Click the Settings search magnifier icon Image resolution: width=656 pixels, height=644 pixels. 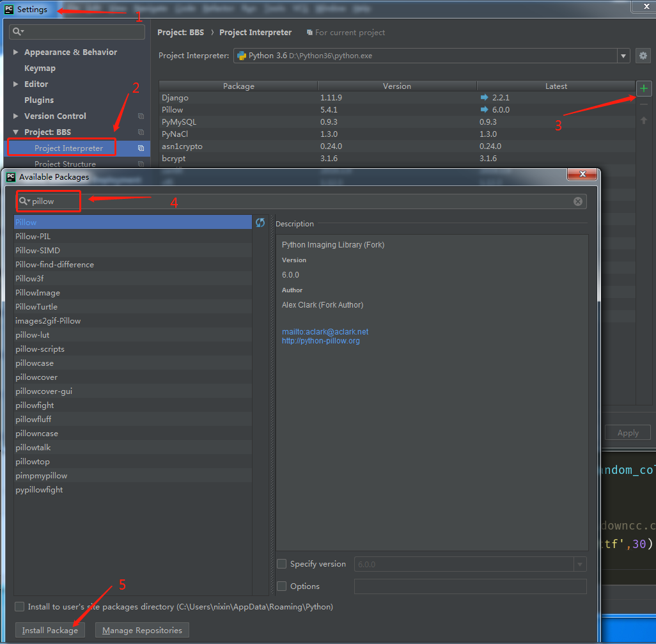18,31
